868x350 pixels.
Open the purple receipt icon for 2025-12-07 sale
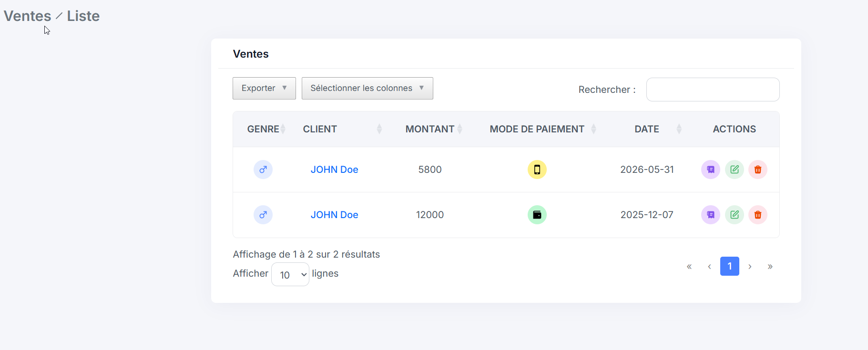710,215
